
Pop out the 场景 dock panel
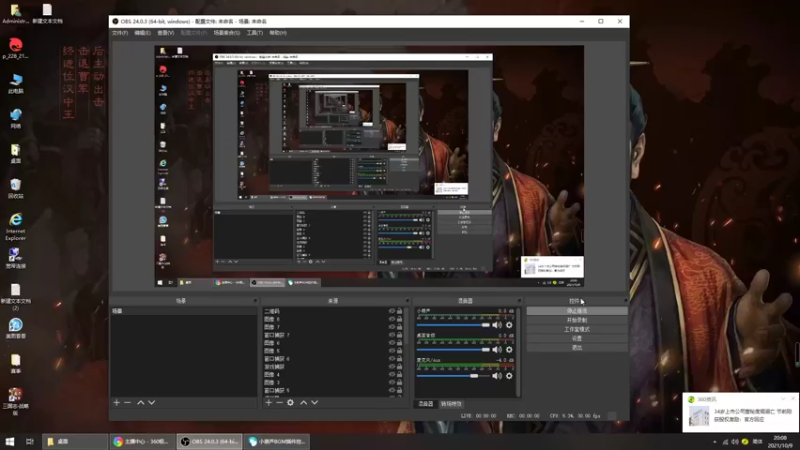tap(255, 301)
